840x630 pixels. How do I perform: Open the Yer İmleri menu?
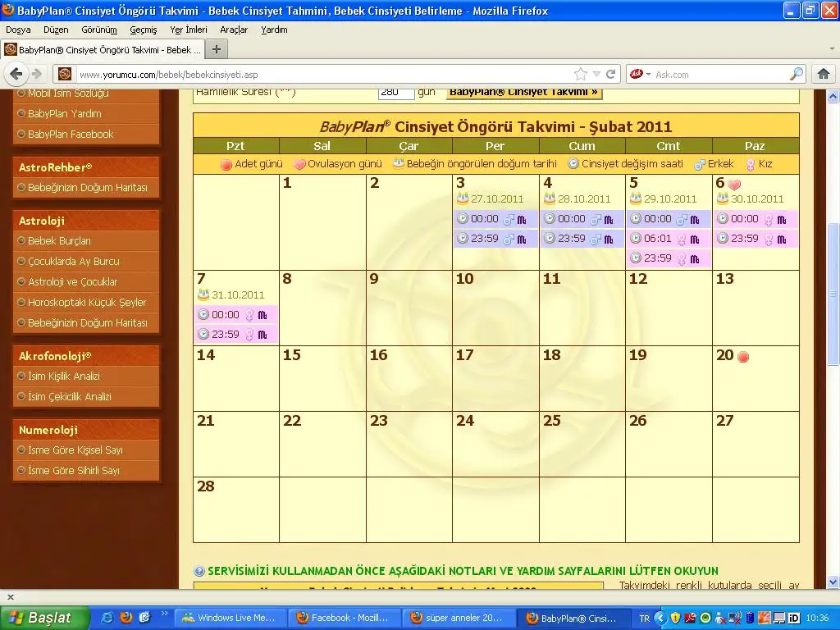[x=189, y=30]
